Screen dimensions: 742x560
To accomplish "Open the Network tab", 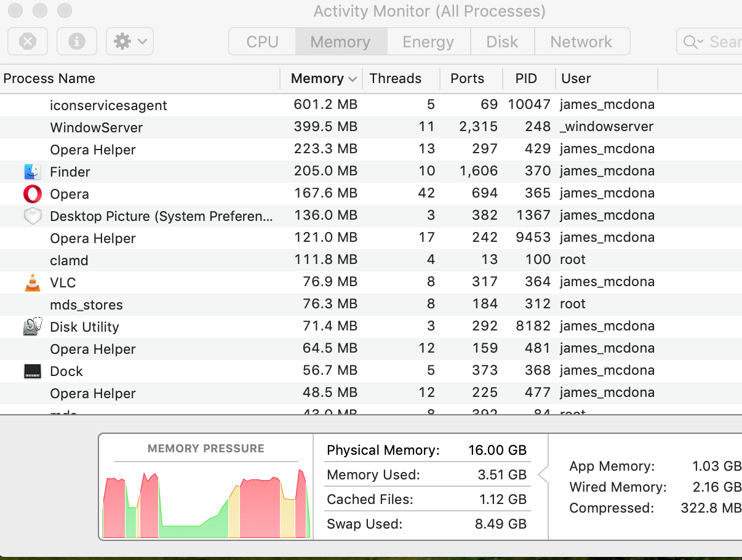I will coord(581,42).
